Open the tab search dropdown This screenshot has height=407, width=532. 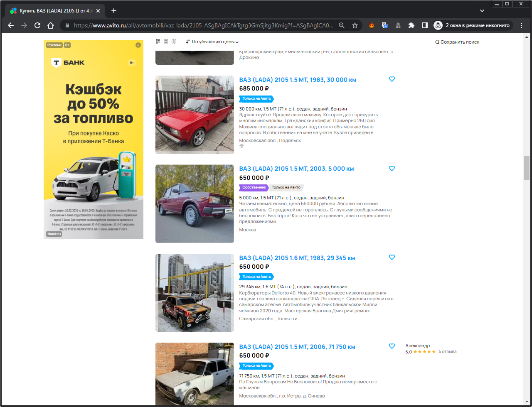pyautogui.click(x=482, y=11)
